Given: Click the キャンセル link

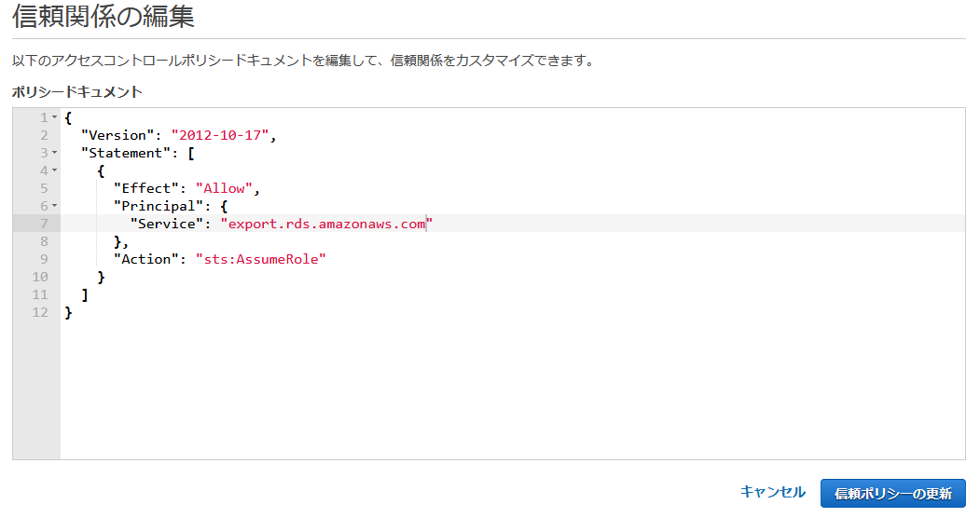Looking at the screenshot, I should coord(772,492).
